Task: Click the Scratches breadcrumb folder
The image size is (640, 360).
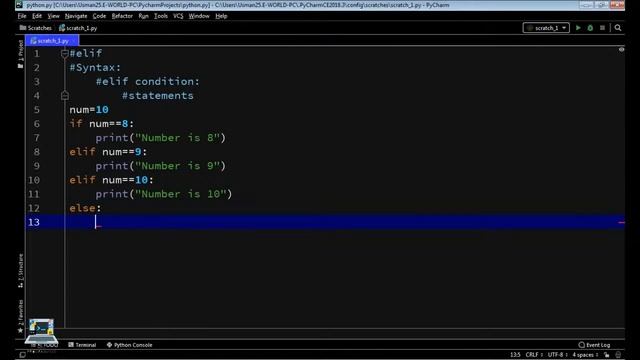Action: [x=36, y=28]
